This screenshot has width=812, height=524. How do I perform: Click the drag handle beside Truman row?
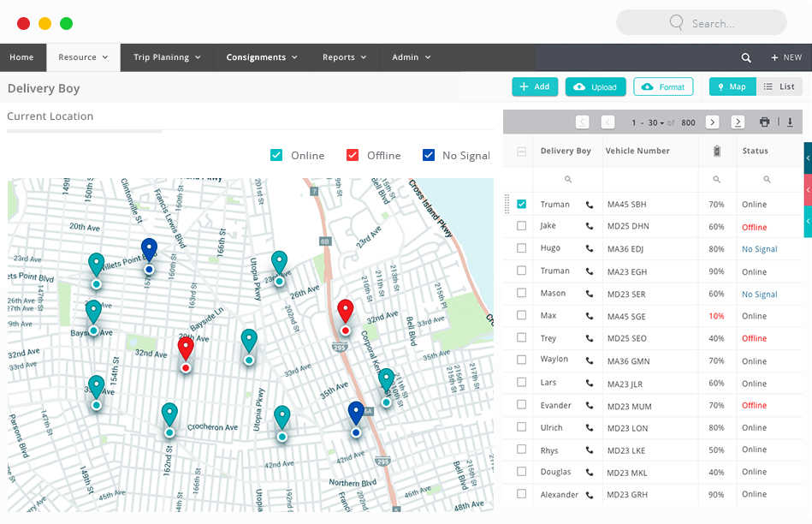tap(507, 205)
